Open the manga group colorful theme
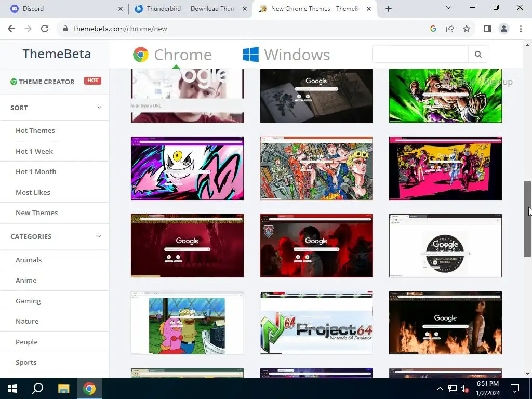532x399 pixels. click(x=316, y=168)
